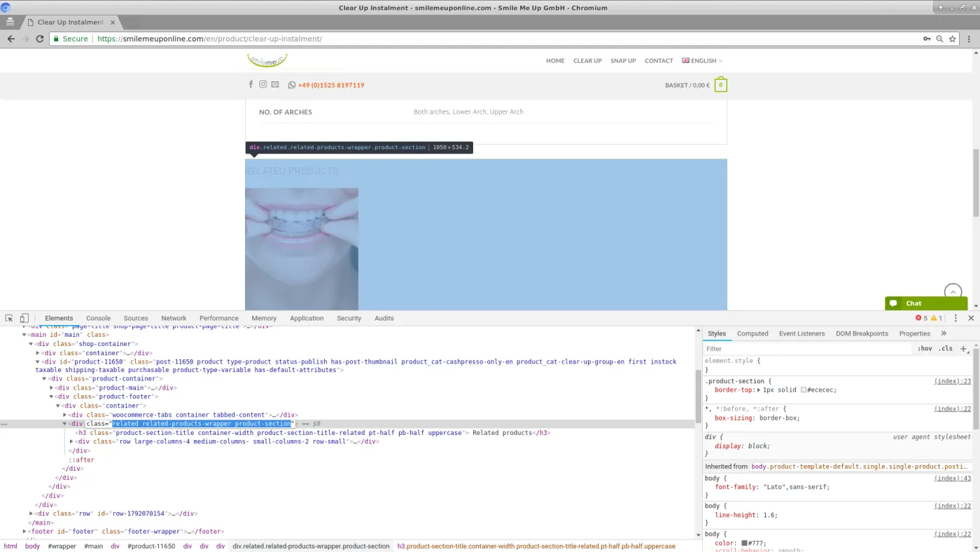Click the Secure padlock site info
Image resolution: width=980 pixels, height=552 pixels.
point(71,39)
